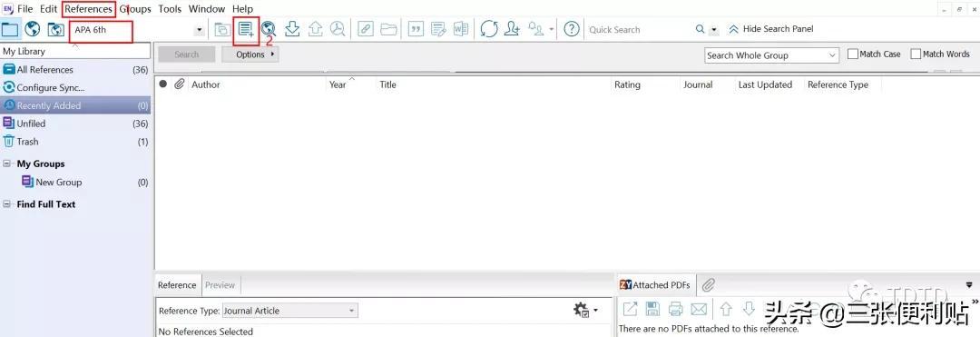The width and height of the screenshot is (980, 337).
Task: Create a New Reference via toolbar icon
Action: point(246,29)
